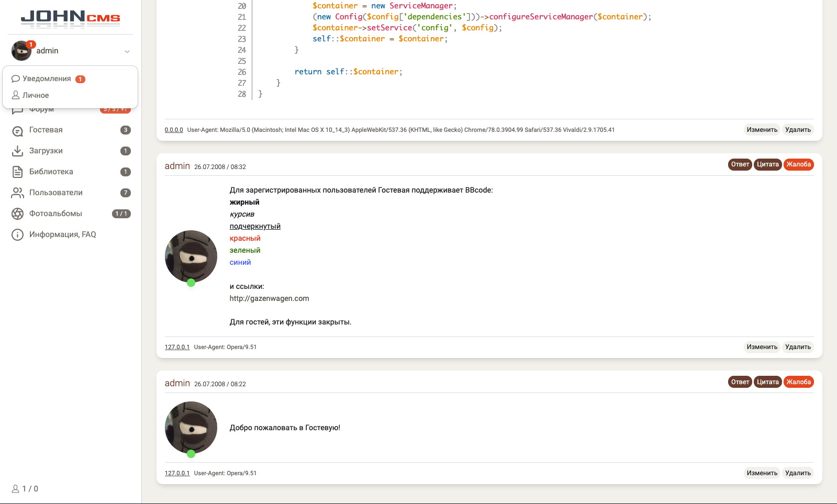Image resolution: width=837 pixels, height=504 pixels.
Task: Click admin avatar on the welcome post
Action: [x=191, y=428]
